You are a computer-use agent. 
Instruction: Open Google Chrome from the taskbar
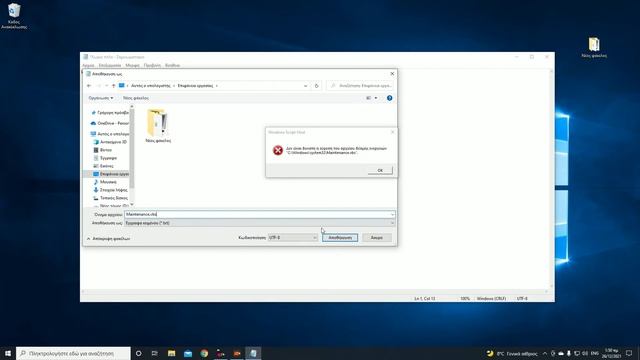click(x=204, y=353)
